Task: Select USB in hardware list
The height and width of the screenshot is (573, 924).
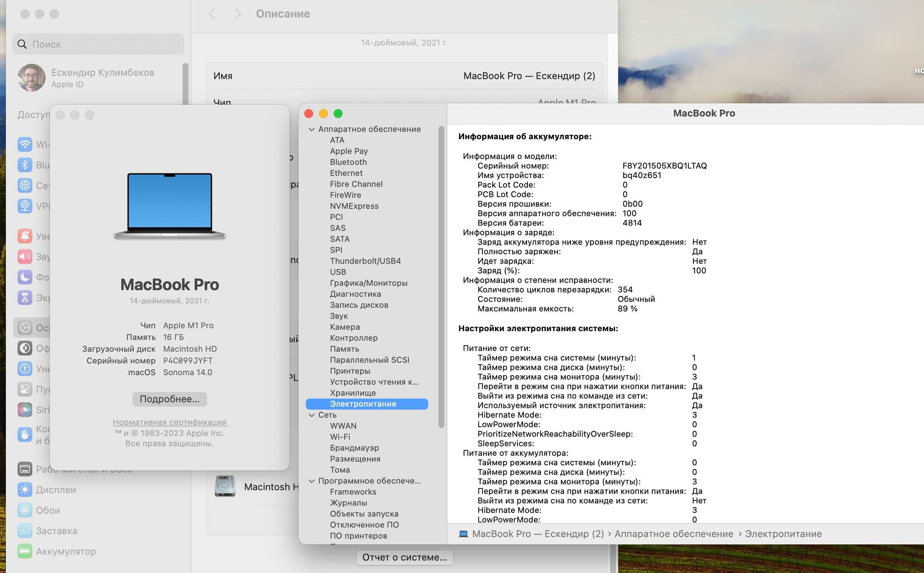Action: pos(338,272)
